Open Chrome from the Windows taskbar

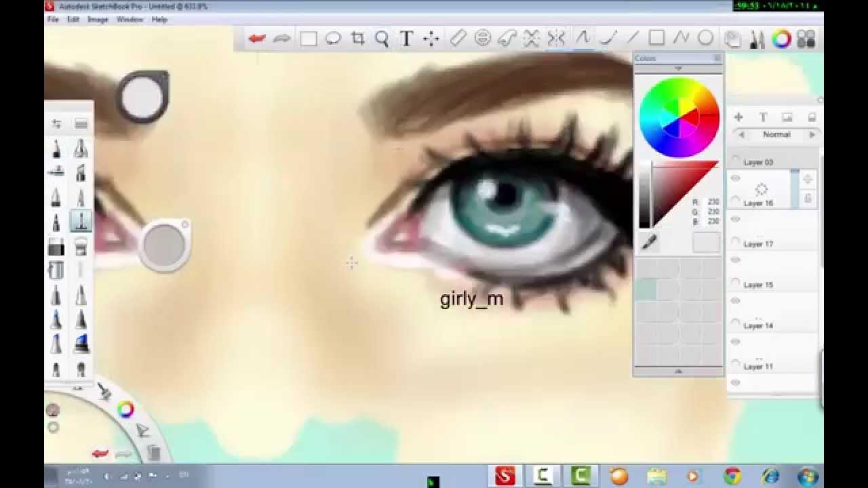tap(732, 476)
